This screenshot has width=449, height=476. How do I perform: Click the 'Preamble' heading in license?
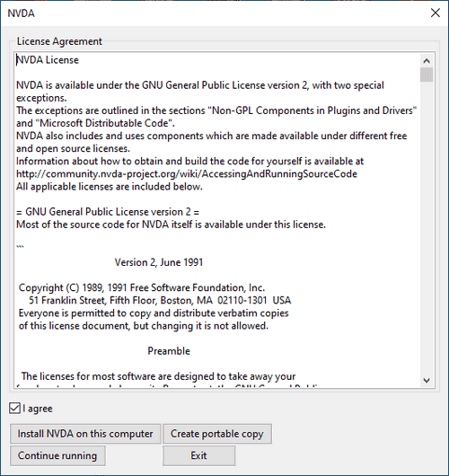click(x=169, y=351)
